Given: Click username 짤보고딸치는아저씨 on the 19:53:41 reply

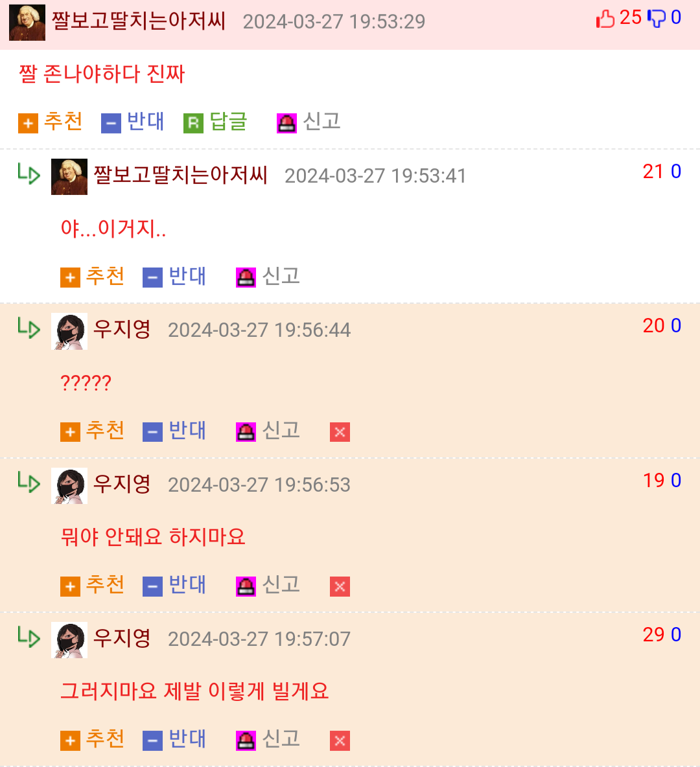Looking at the screenshot, I should click(x=180, y=175).
